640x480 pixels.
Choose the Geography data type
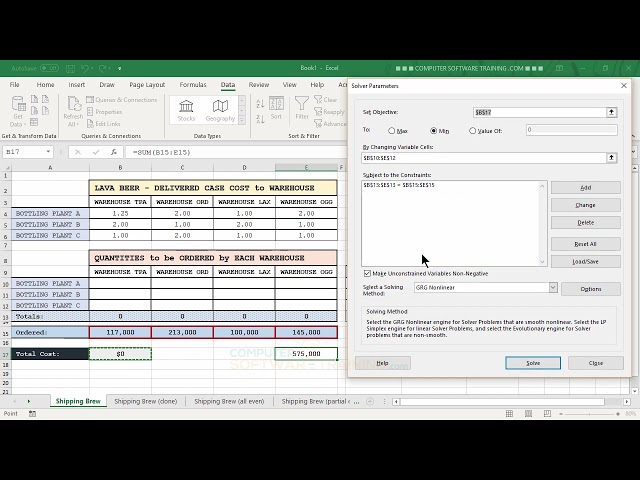pos(220,111)
